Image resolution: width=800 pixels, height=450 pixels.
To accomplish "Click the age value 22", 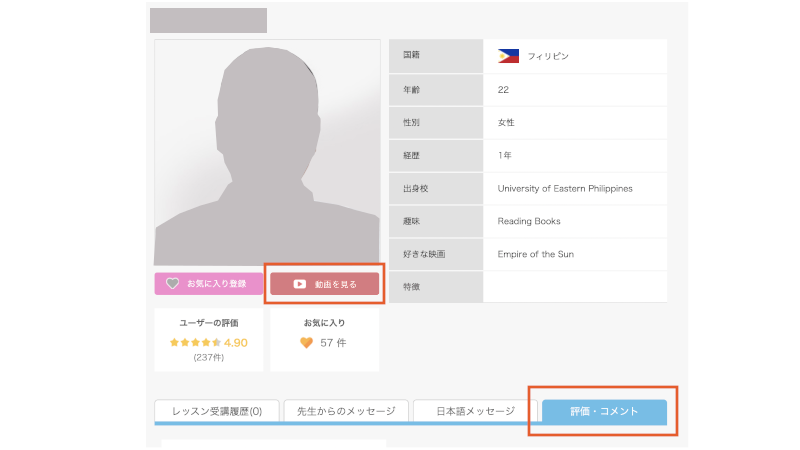I will click(503, 90).
